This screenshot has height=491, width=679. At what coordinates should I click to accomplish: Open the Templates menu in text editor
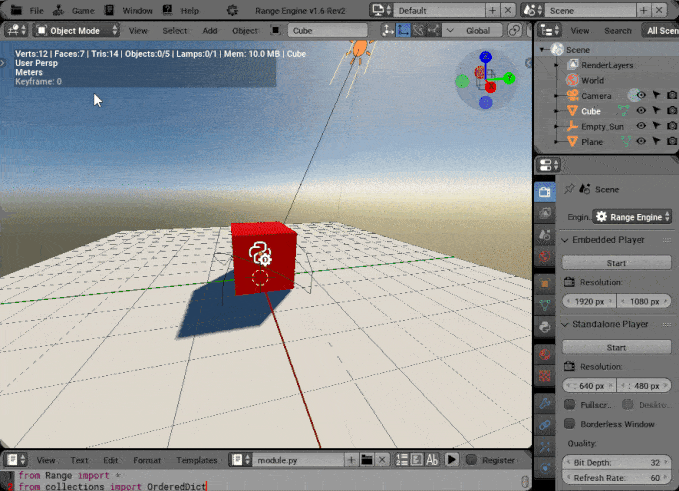(196, 460)
